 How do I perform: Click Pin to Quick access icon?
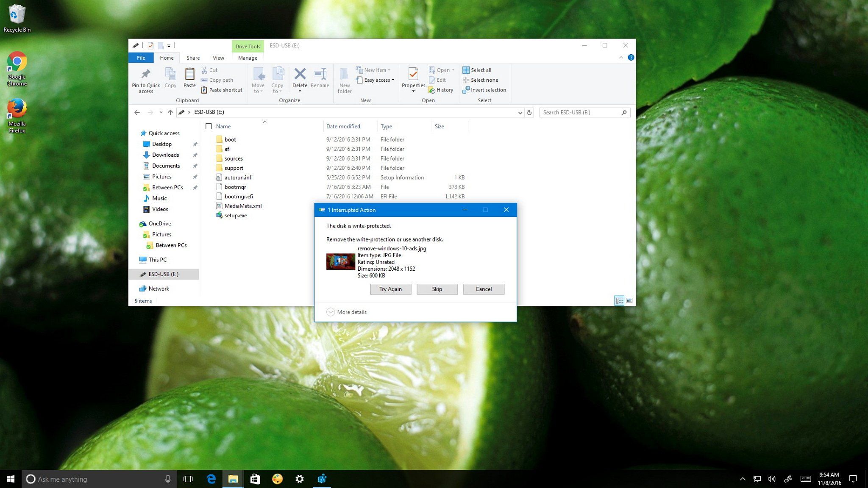pos(146,75)
